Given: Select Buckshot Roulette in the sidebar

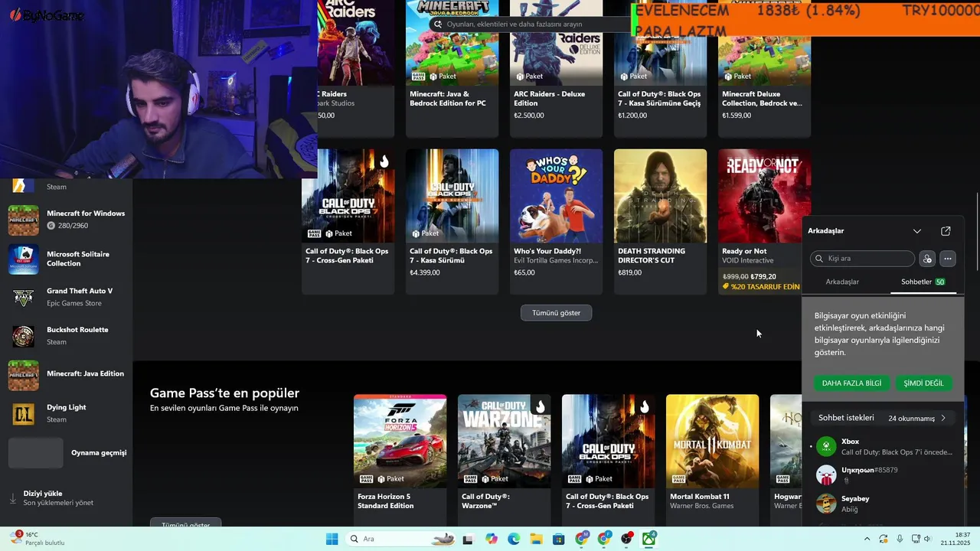Looking at the screenshot, I should (x=67, y=335).
